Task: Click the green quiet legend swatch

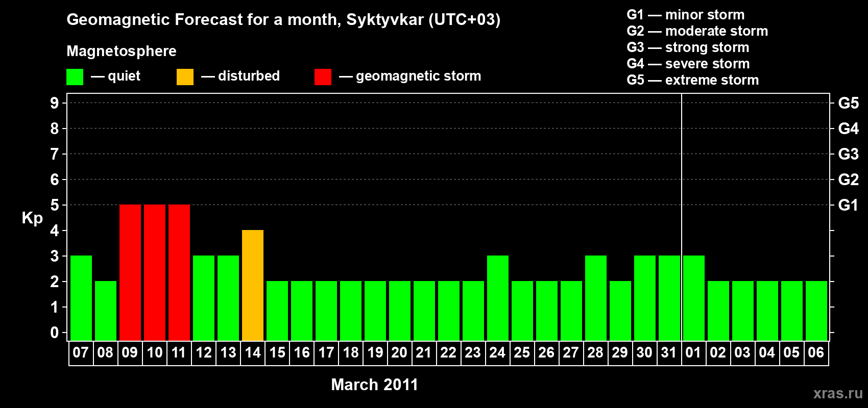Action: click(75, 77)
